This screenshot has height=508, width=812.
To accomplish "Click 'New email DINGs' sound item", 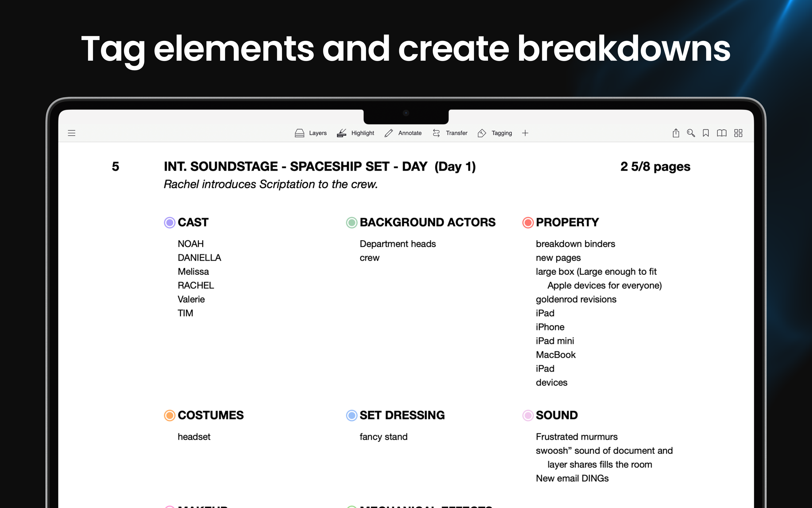I will (572, 478).
